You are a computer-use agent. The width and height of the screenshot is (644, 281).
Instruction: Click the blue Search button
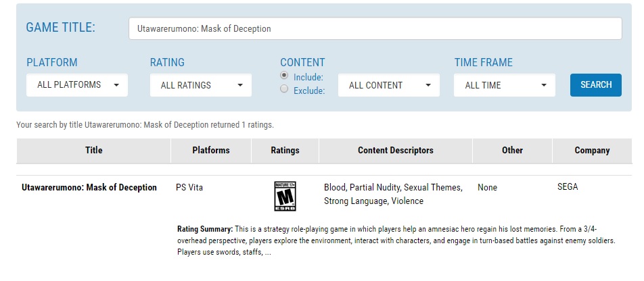coord(596,85)
